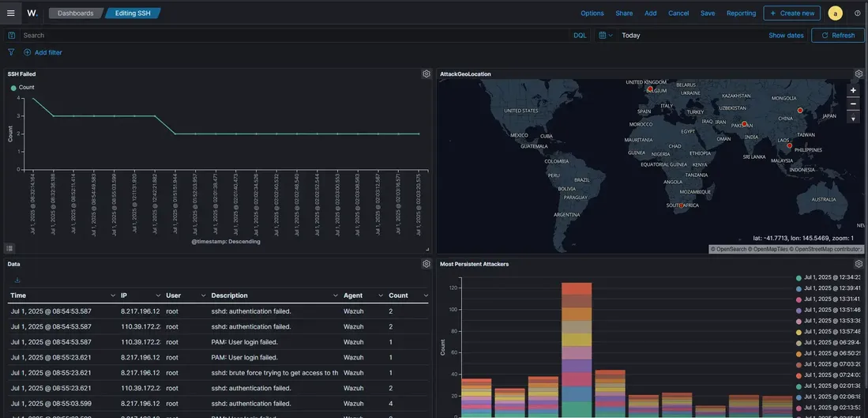Expand the Time column header dropdown
This screenshot has width=868, height=418.
pos(113,296)
